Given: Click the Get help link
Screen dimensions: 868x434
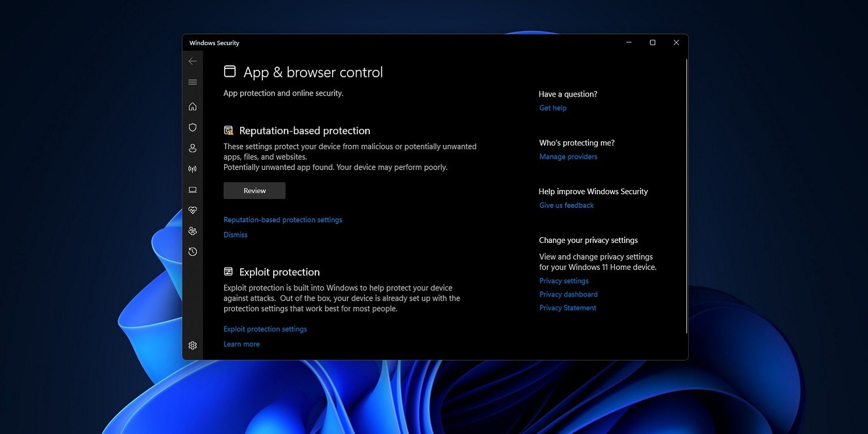Looking at the screenshot, I should point(553,108).
